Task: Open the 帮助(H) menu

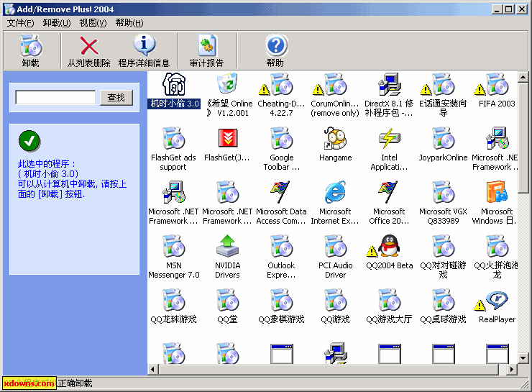Action: pyautogui.click(x=129, y=23)
